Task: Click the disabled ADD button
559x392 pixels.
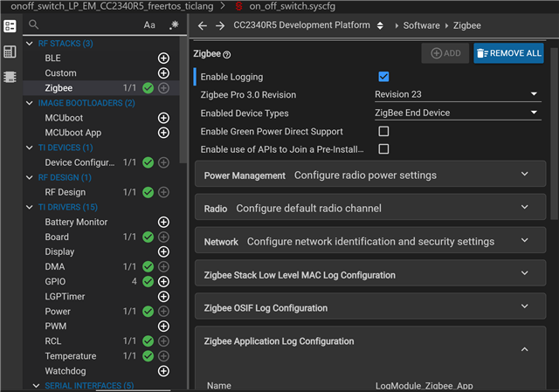Action: point(445,53)
